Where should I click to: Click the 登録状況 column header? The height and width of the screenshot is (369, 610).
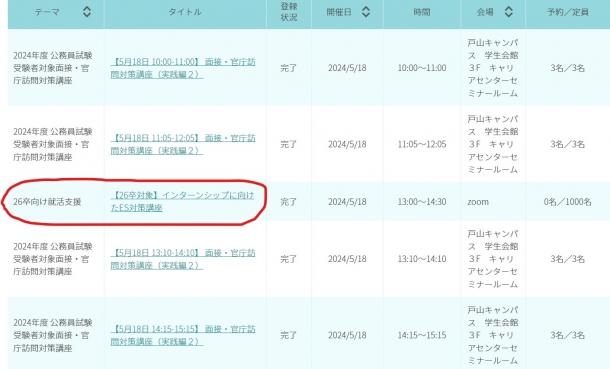(289, 12)
